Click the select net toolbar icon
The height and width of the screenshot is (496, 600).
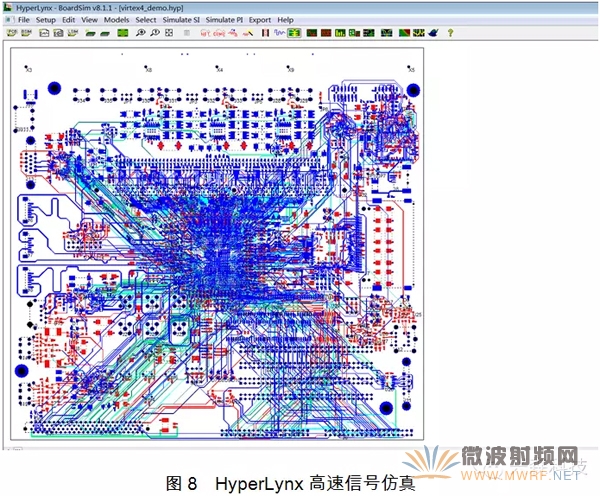click(x=205, y=34)
